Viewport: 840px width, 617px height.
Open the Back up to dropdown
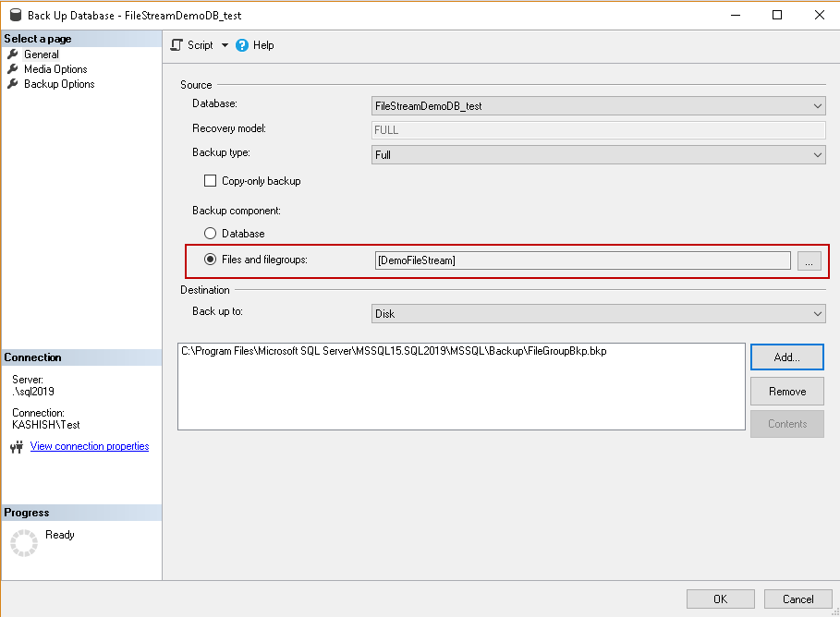[817, 314]
